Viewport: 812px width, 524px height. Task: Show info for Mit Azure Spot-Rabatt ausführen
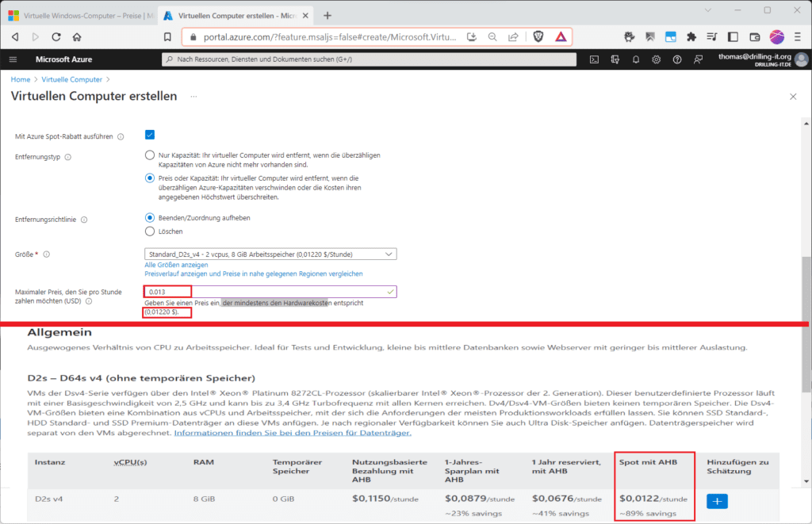(x=121, y=136)
